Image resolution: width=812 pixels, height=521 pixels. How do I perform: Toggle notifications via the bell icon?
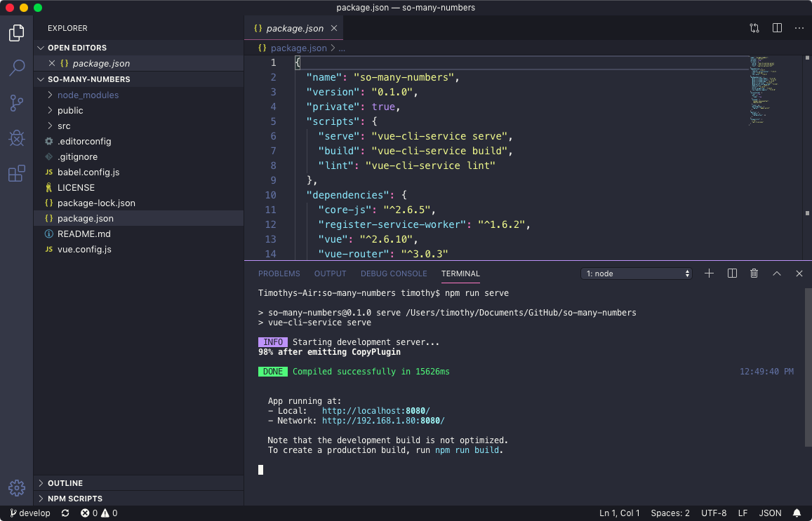click(797, 513)
